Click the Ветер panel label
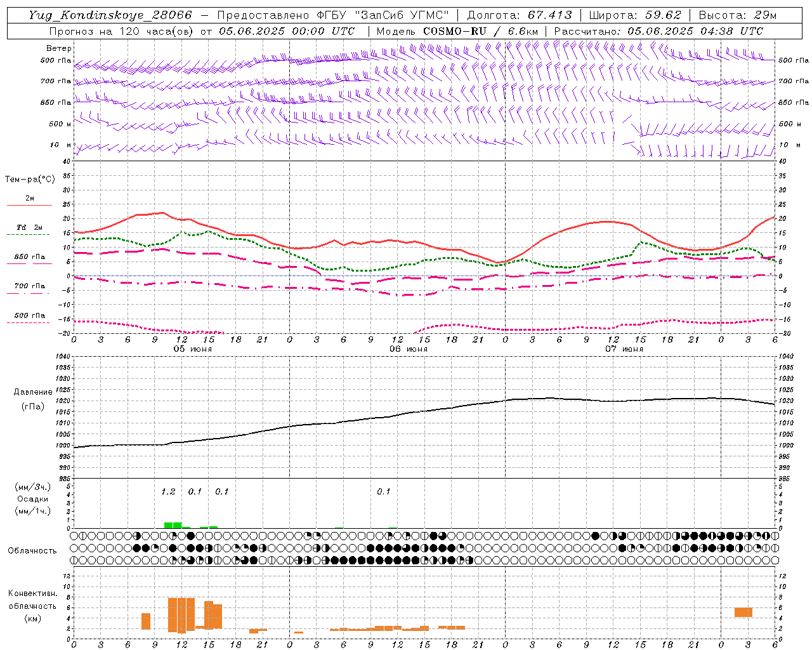 [x=59, y=48]
